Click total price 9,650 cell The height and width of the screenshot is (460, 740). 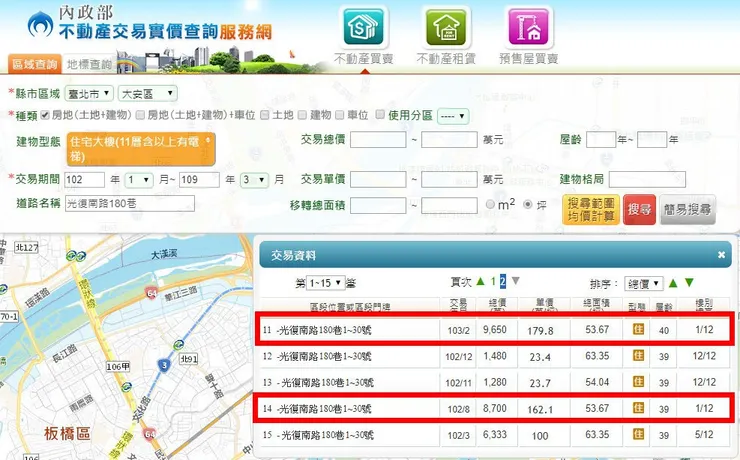click(495, 329)
